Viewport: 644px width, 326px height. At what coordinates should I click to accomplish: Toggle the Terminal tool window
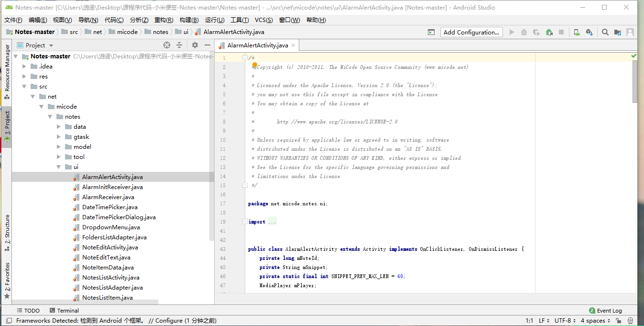(64, 311)
